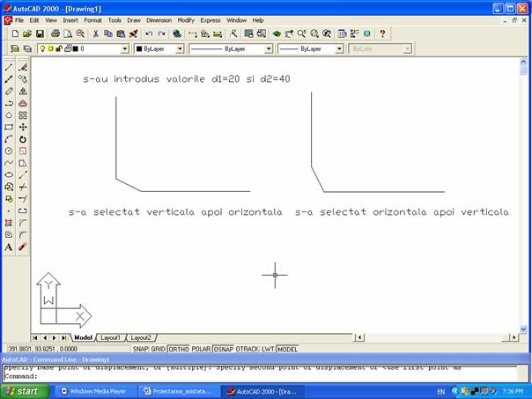Open the color ByLayer swatch dropdown

click(x=159, y=49)
